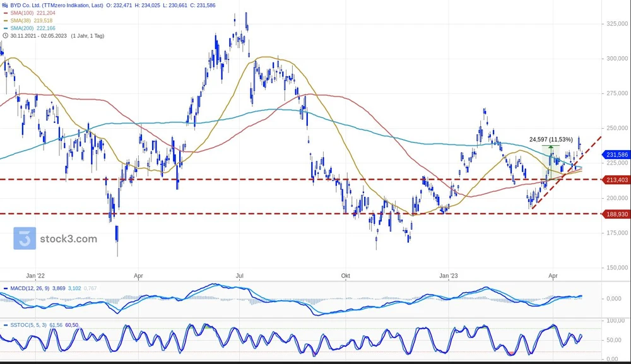Click the MACD value 3,869
This screenshot has height=364, width=631.
tap(59, 288)
